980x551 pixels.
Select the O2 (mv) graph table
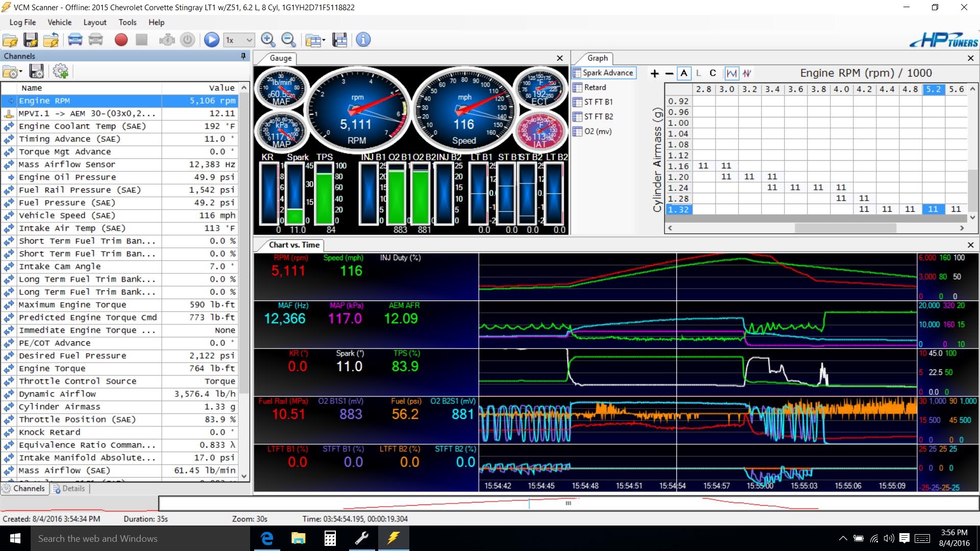click(x=592, y=132)
